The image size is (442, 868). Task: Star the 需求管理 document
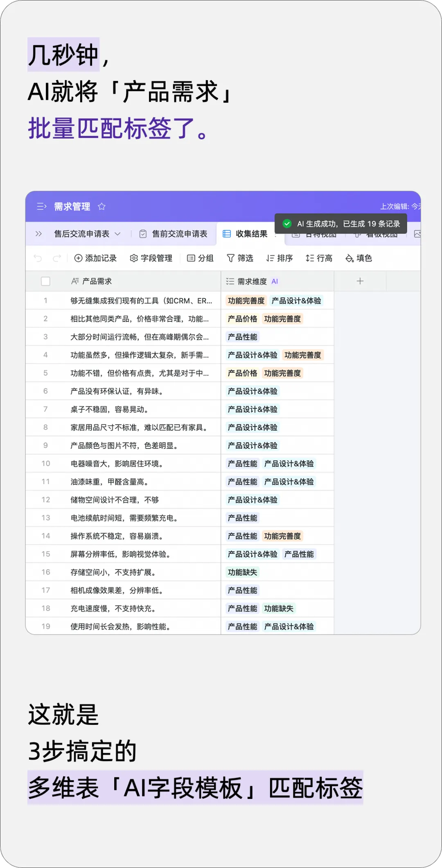[x=101, y=206]
